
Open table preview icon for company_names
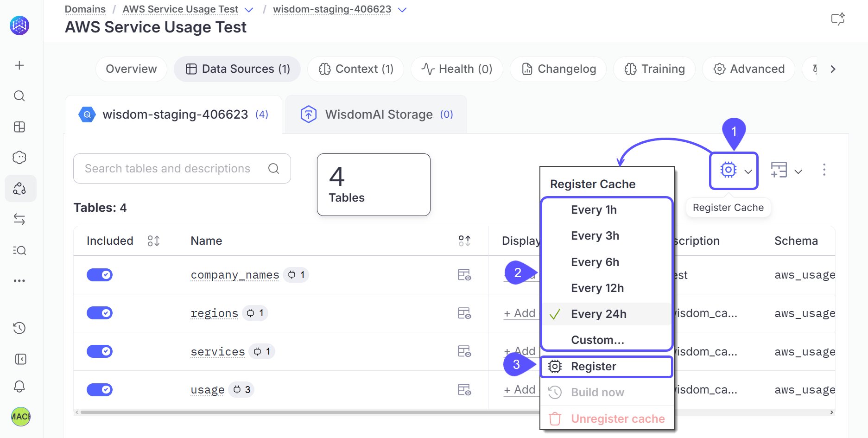pos(464,275)
